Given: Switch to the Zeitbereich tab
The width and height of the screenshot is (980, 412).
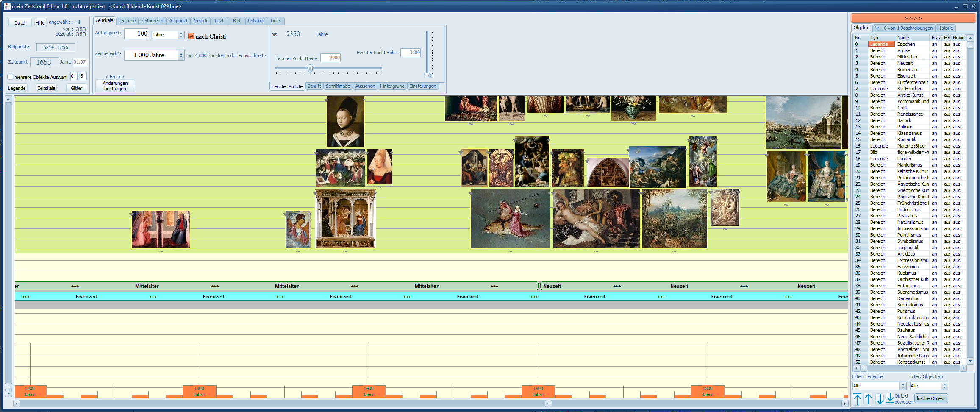Looking at the screenshot, I should (x=152, y=21).
